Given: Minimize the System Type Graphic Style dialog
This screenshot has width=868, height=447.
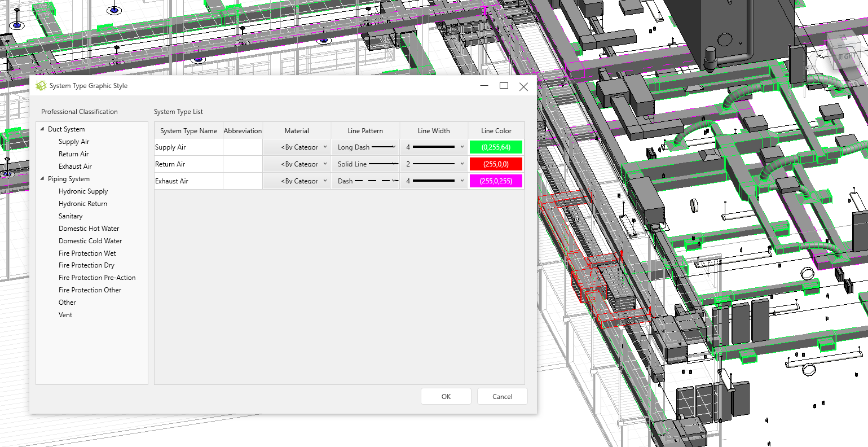Looking at the screenshot, I should (x=484, y=86).
